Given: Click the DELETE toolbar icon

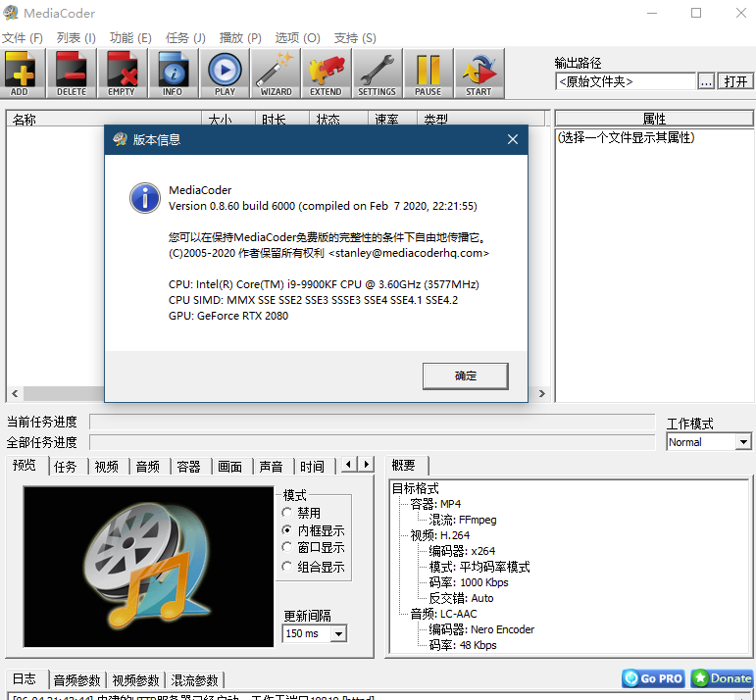Looking at the screenshot, I should pyautogui.click(x=71, y=74).
